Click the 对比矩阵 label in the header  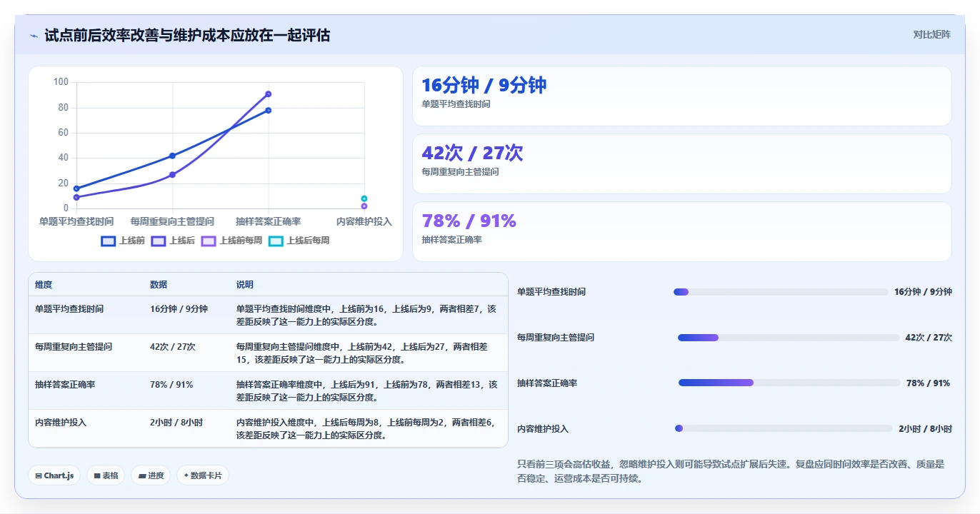932,34
